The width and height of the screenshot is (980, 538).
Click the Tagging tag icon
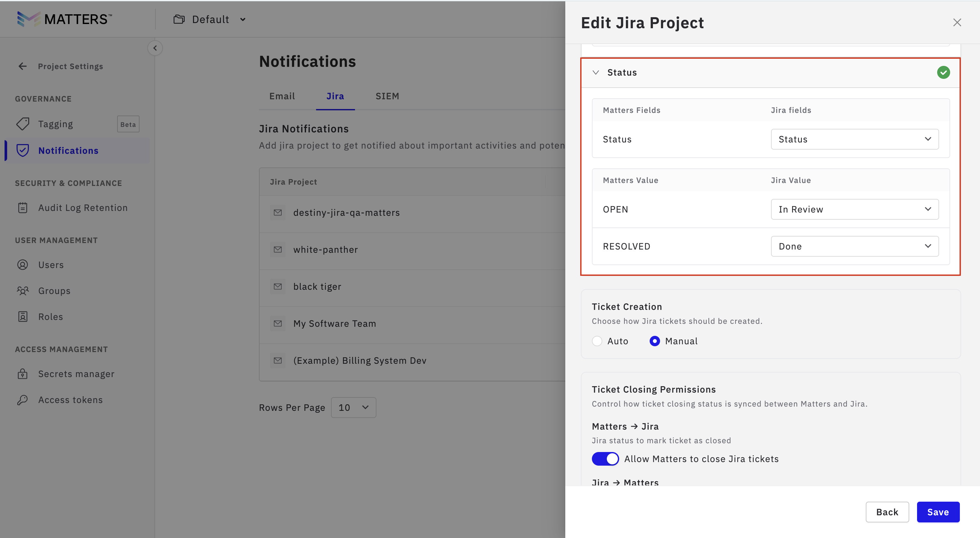[x=23, y=124]
